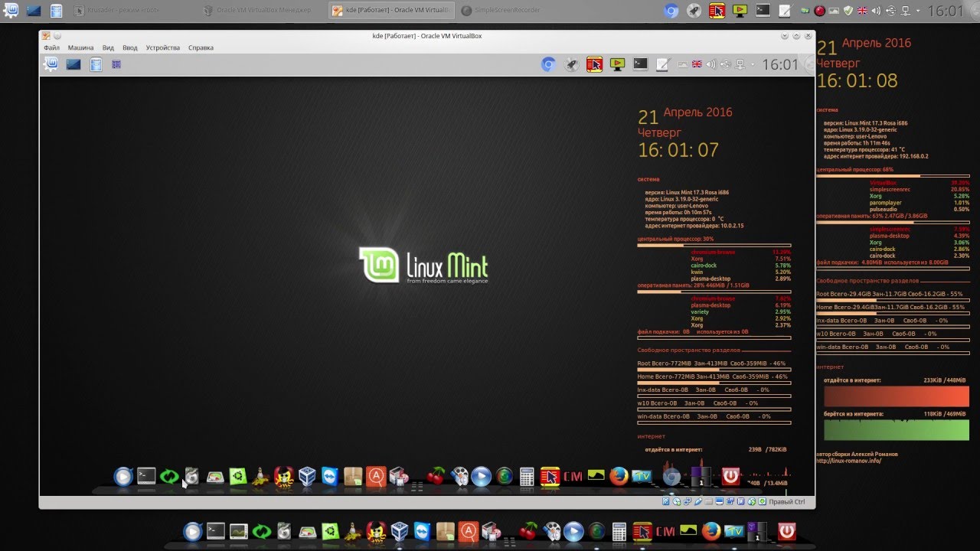The width and height of the screenshot is (980, 551).
Task: Click red power button in guest dock
Action: click(731, 476)
